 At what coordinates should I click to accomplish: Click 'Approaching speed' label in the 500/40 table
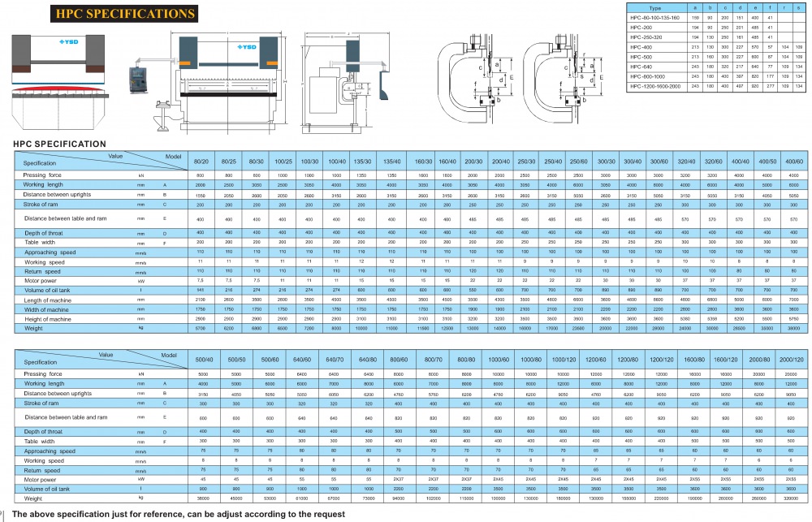[x=50, y=451]
